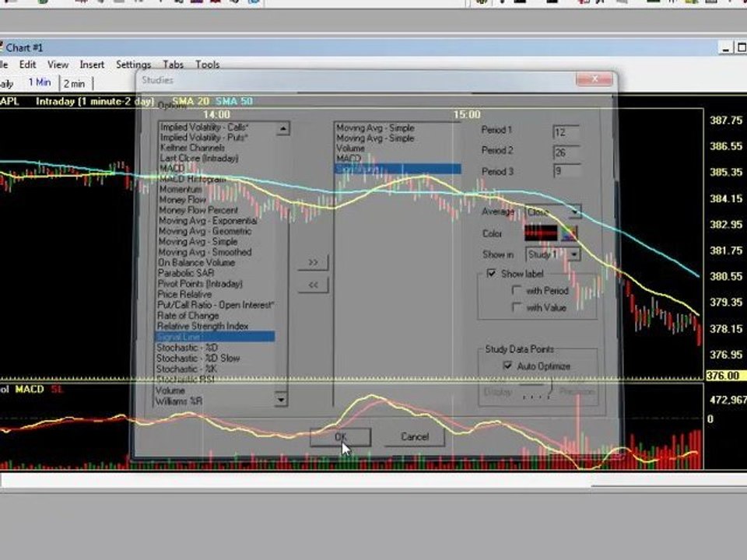Select Moving Avg - Smoothed study
The height and width of the screenshot is (560, 747).
205,252
